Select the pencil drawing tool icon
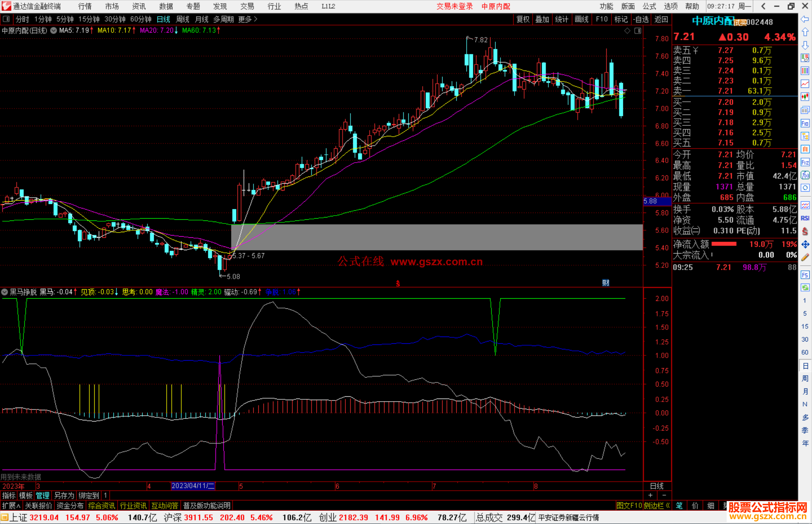 805,257
